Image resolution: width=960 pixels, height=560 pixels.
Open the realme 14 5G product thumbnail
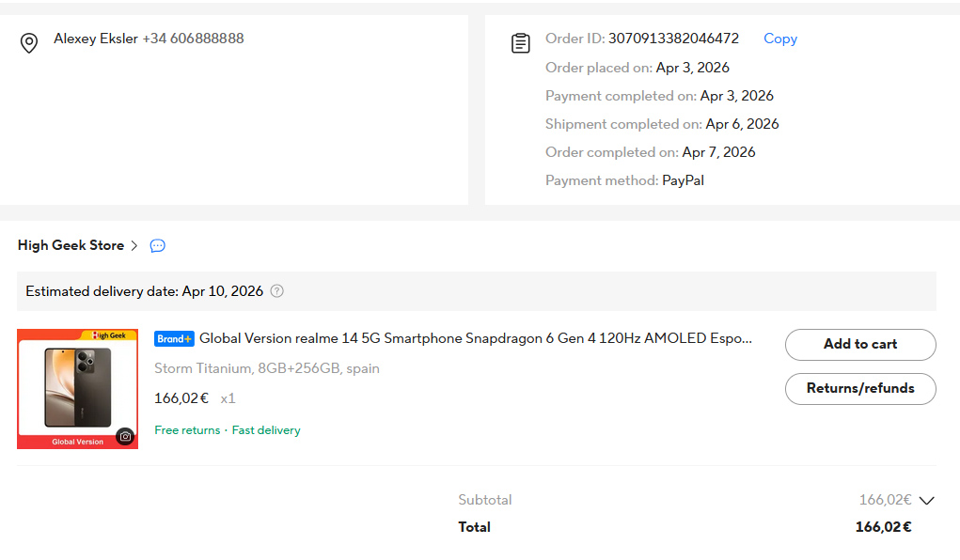(x=77, y=388)
